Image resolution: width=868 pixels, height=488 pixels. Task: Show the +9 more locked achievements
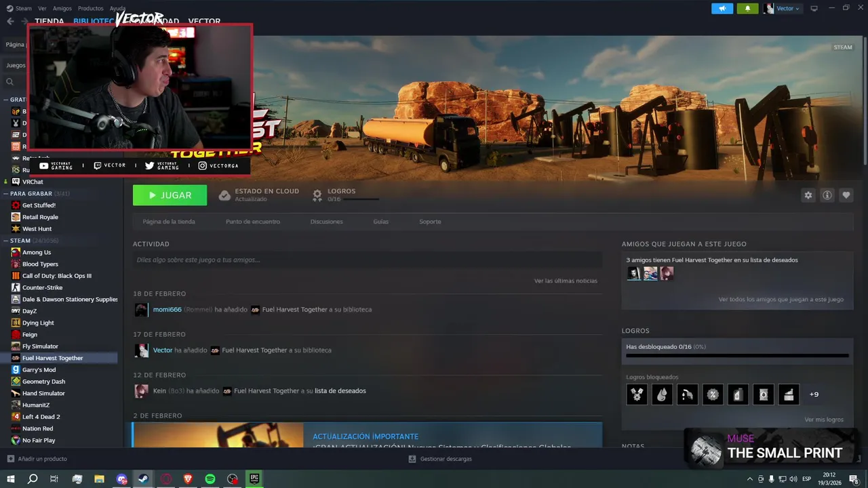click(x=814, y=394)
